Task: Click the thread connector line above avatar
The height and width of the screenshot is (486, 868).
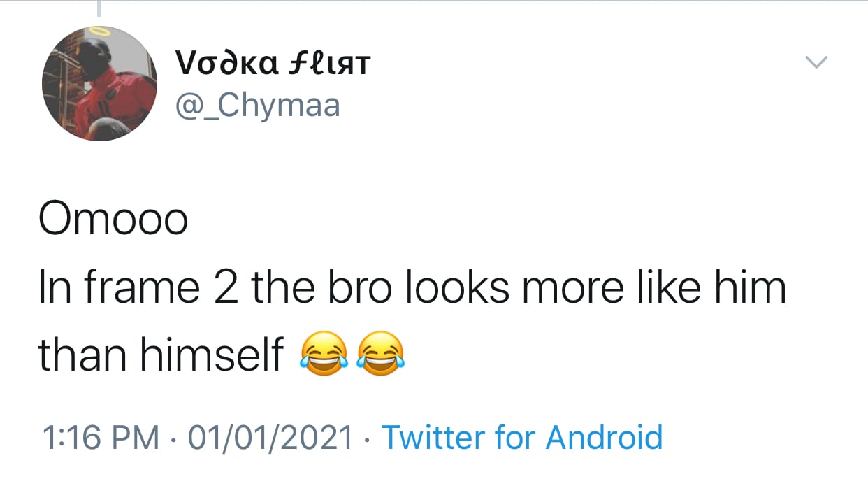Action: click(99, 8)
